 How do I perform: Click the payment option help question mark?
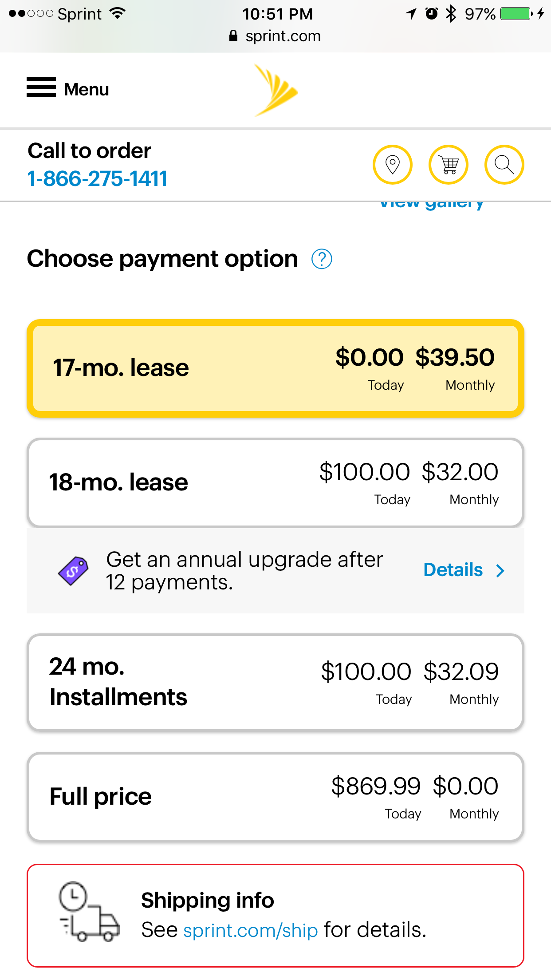(x=322, y=259)
